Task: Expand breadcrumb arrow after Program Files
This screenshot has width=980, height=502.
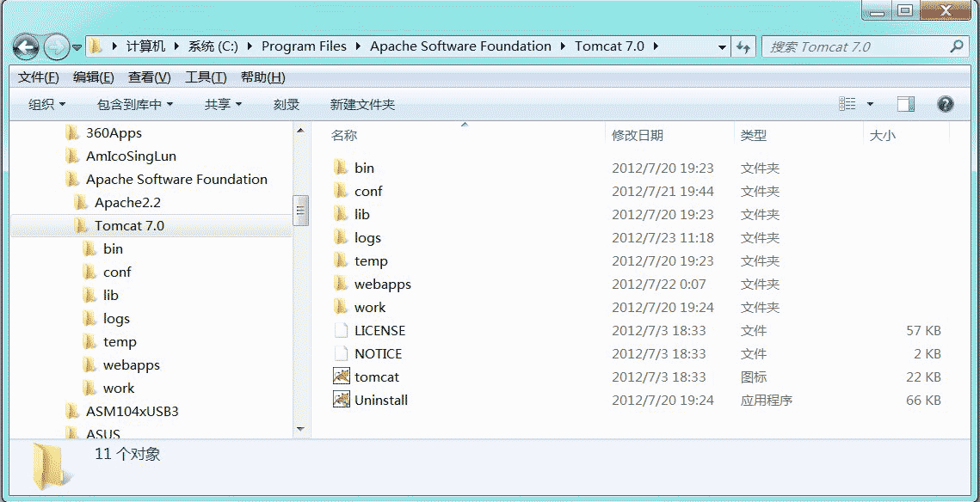Action: (358, 46)
